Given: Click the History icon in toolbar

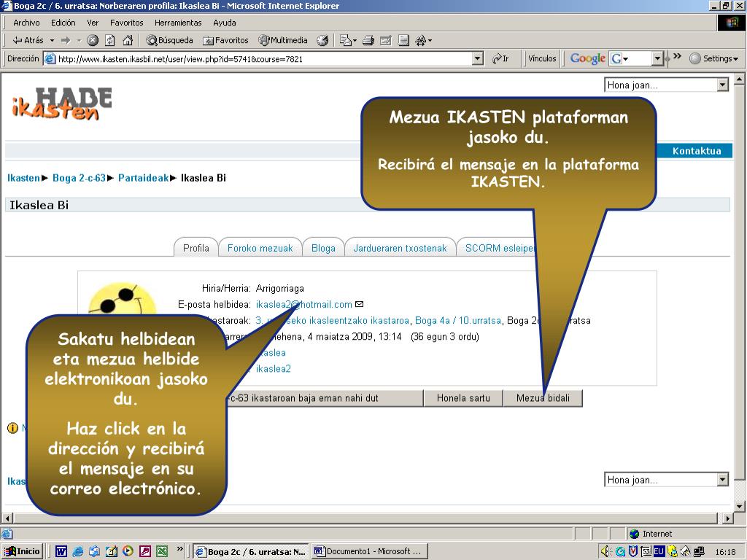Looking at the screenshot, I should pos(322,41).
